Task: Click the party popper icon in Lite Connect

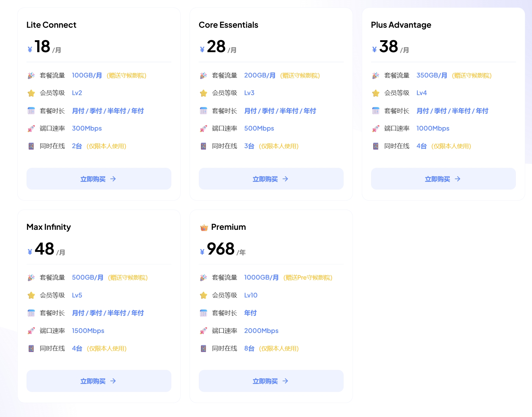Action: pyautogui.click(x=31, y=75)
